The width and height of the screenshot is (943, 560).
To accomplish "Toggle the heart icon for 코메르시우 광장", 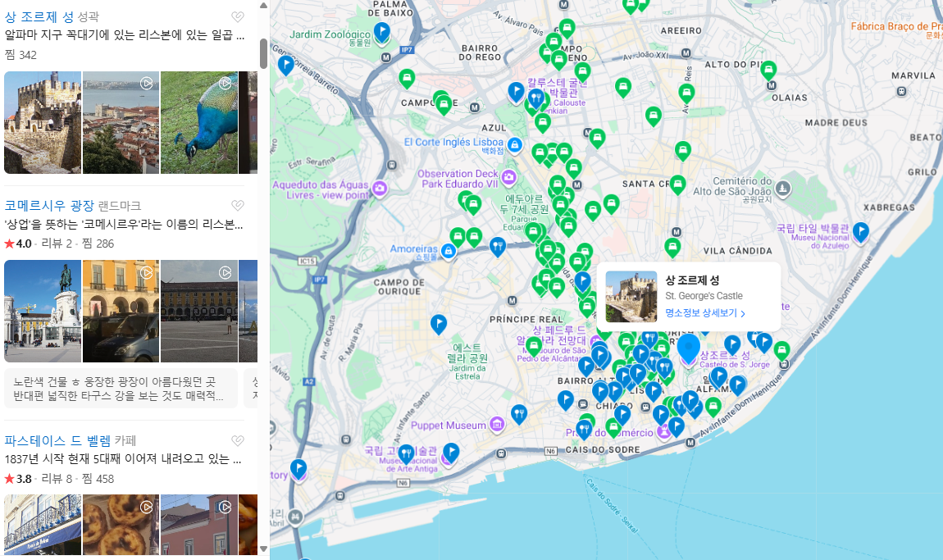I will point(238,206).
